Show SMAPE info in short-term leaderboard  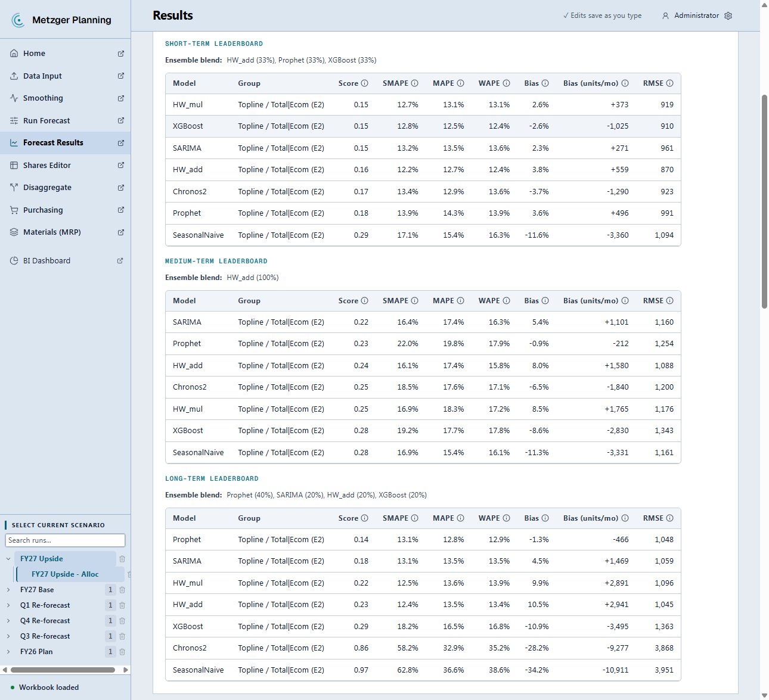pyautogui.click(x=415, y=83)
